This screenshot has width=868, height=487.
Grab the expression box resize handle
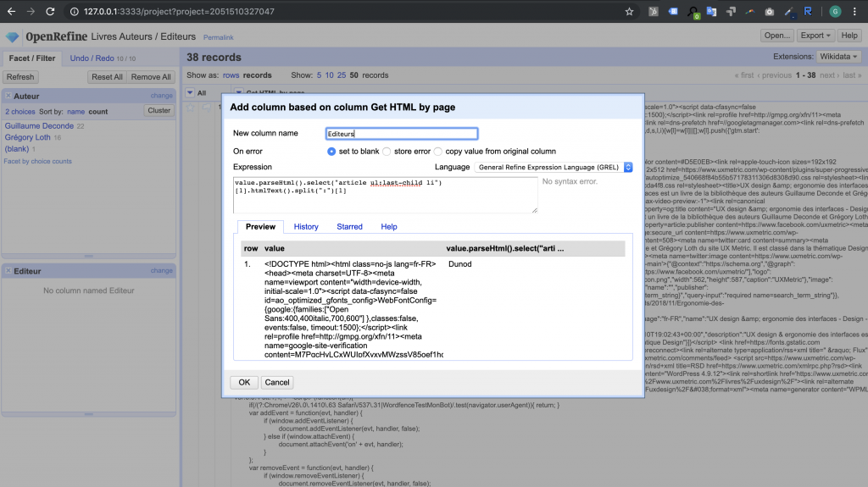tap(534, 210)
